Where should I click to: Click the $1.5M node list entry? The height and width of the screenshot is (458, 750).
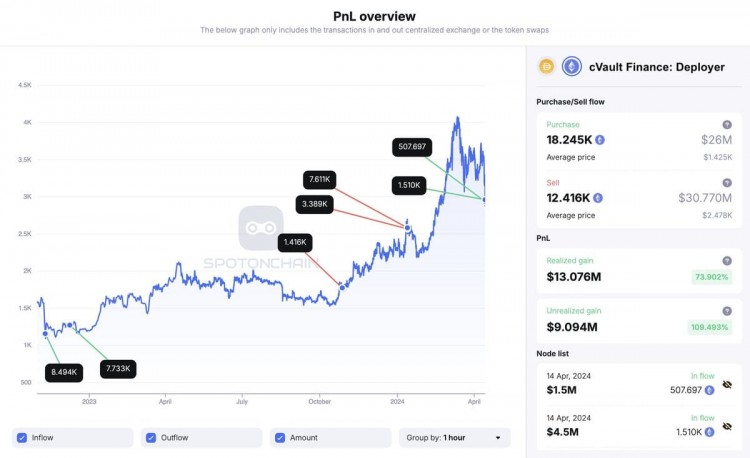tap(562, 390)
